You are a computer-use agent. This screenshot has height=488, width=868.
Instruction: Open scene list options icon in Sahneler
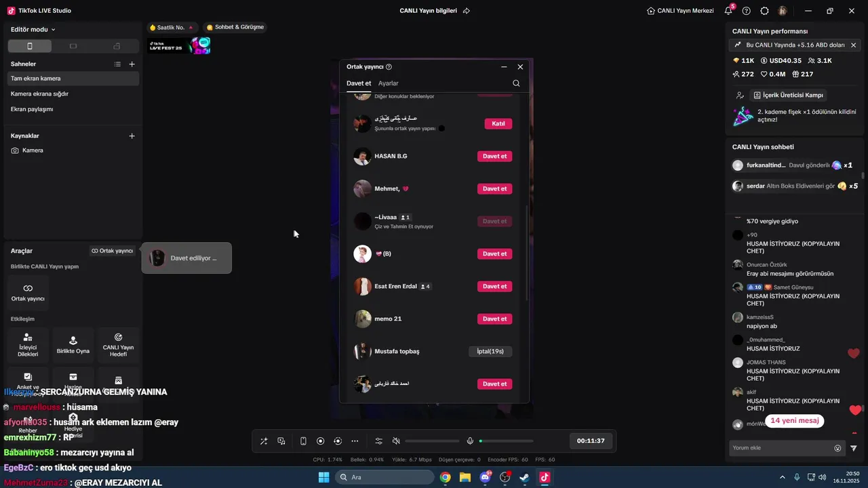tap(117, 64)
